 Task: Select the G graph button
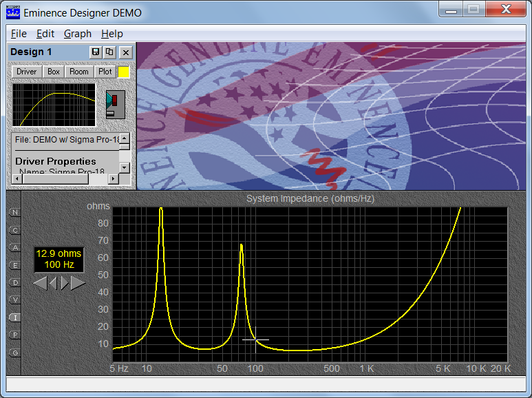(15, 353)
